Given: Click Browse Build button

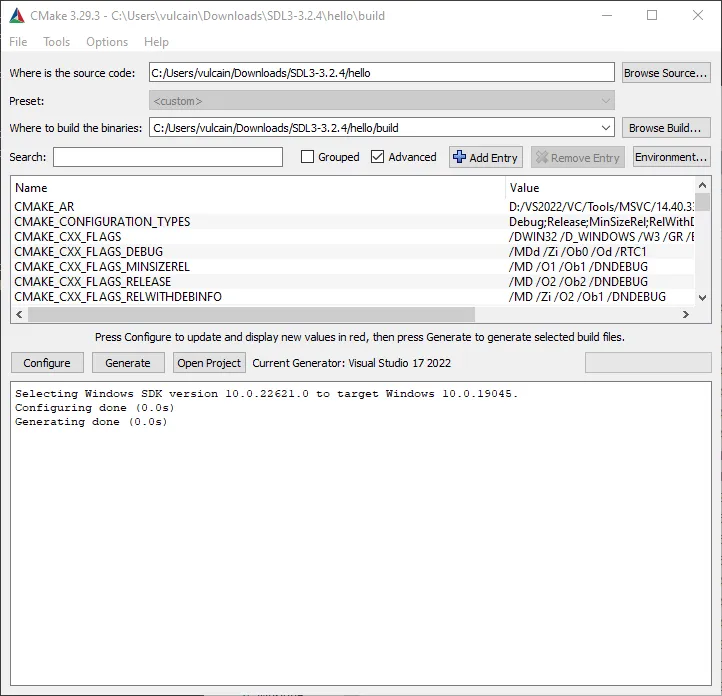Looking at the screenshot, I should pos(666,128).
